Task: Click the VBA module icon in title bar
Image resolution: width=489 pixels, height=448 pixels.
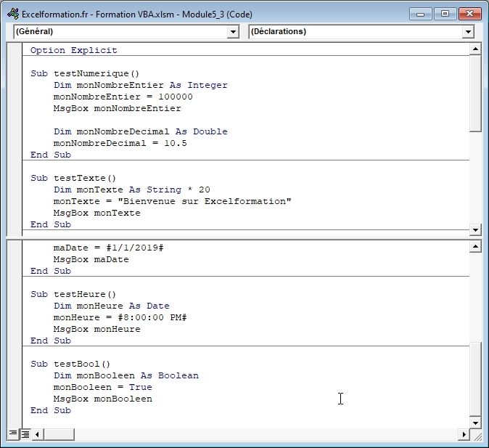Action: click(12, 13)
